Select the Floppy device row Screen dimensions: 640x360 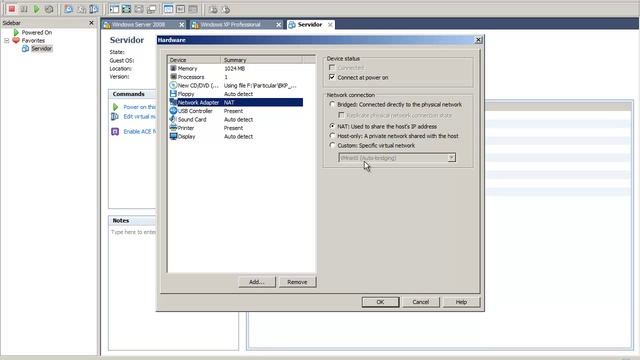pos(236,94)
